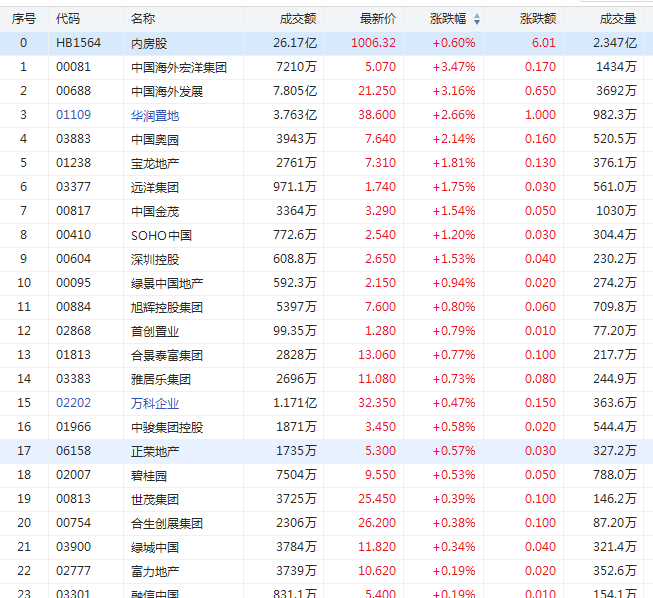The height and width of the screenshot is (598, 653).
Task: Sort table by 最新价 column header
Action: [378, 19]
